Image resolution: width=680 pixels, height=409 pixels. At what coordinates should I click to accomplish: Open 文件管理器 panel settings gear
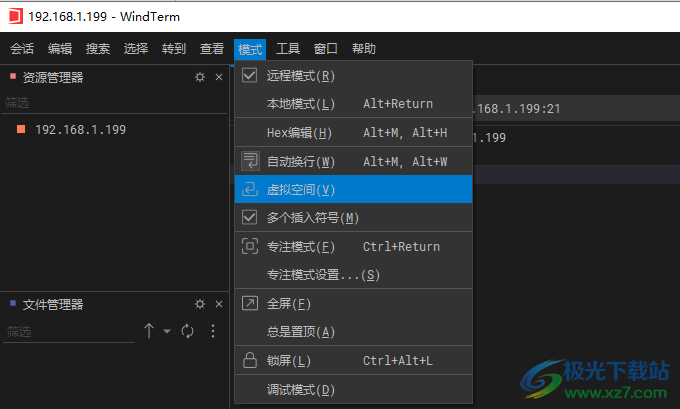point(199,304)
